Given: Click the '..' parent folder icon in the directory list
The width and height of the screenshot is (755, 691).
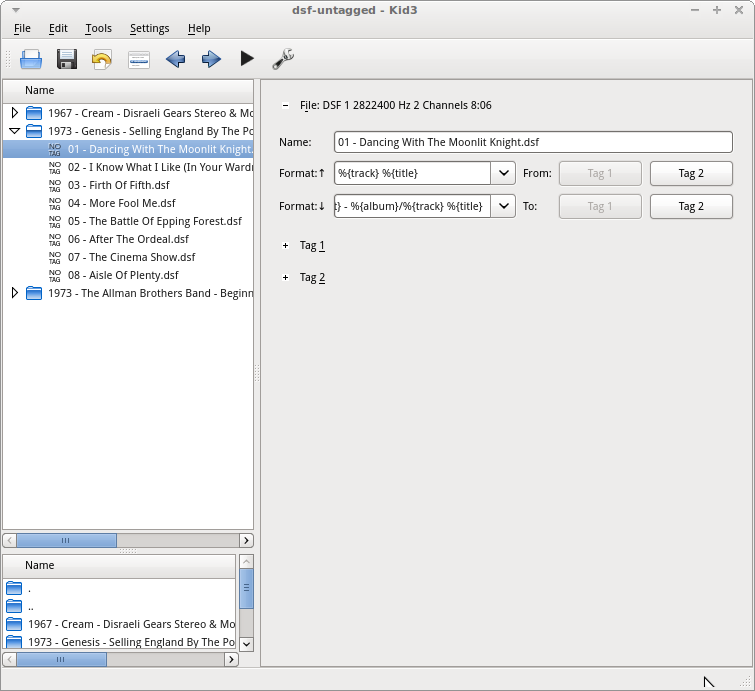Looking at the screenshot, I should coord(14,606).
